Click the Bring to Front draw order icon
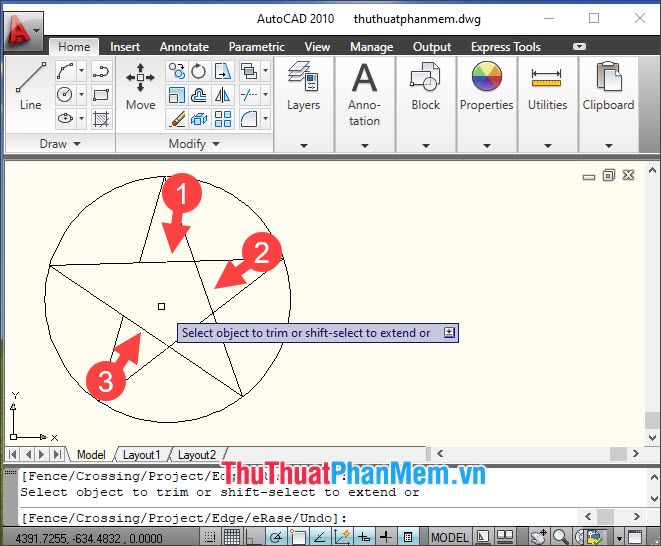The image size is (661, 546). [x=249, y=70]
